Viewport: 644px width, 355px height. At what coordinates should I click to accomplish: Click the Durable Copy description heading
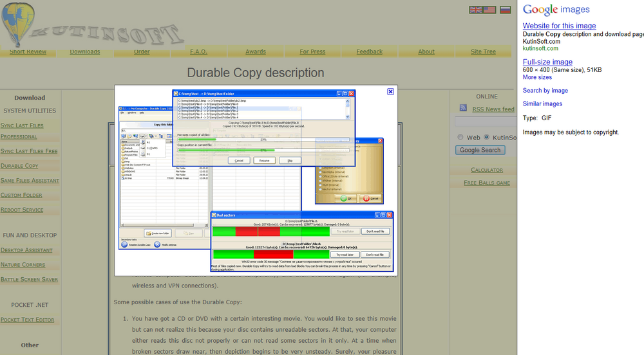256,73
